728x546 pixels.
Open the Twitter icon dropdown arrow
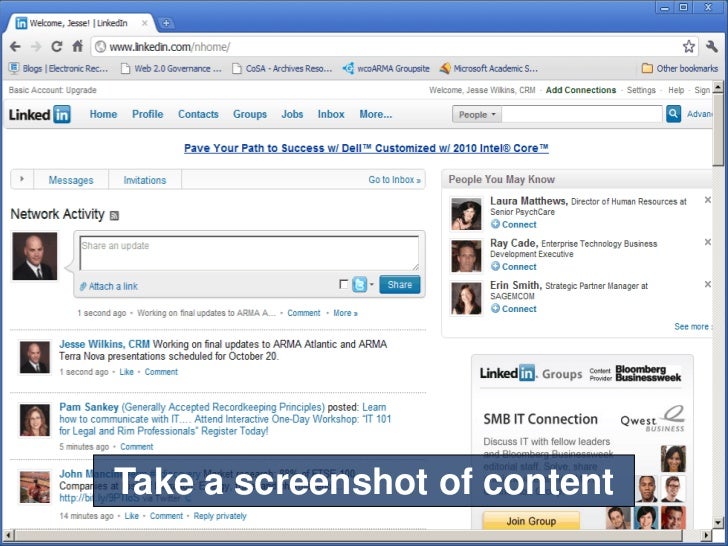point(371,285)
